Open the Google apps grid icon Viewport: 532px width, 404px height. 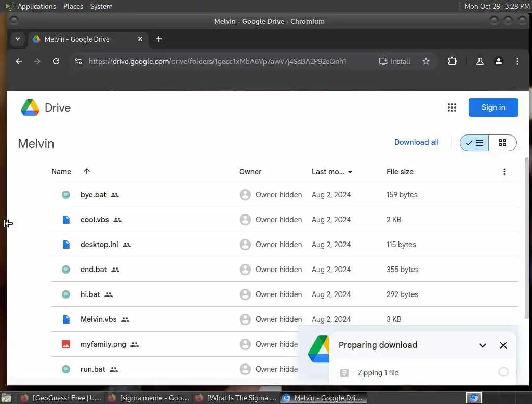[x=451, y=107]
